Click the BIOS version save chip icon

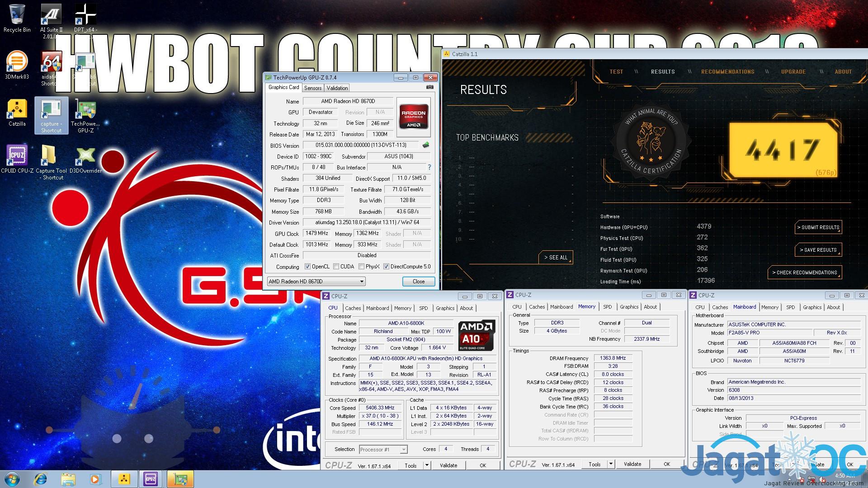pyautogui.click(x=425, y=145)
